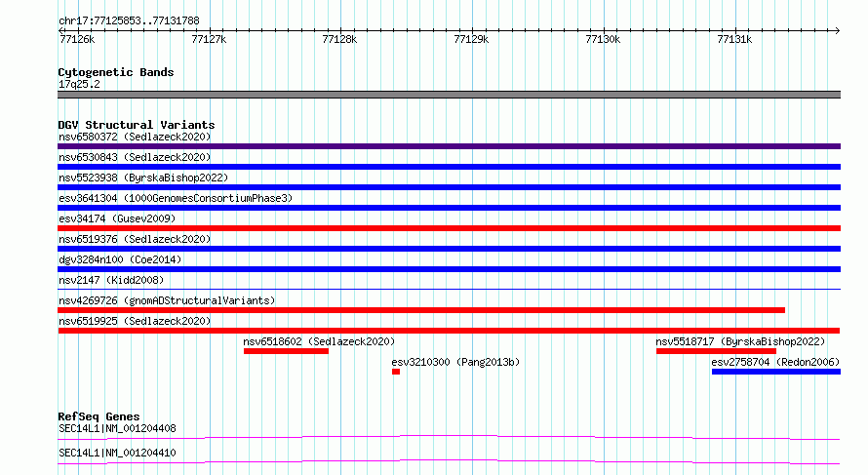868x475 pixels.
Task: Click nsv5523938 (ByrskaBishop2022) label
Action: (x=143, y=178)
